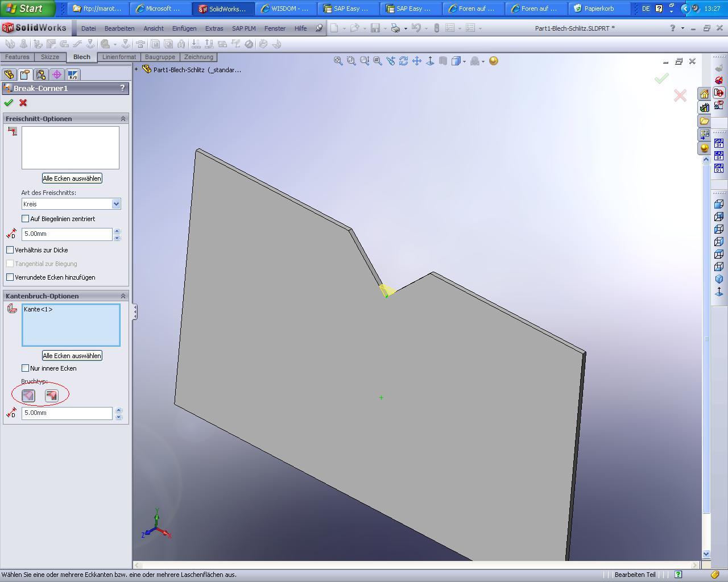Viewport: 728px width, 582px height.
Task: Toggle 'Auf Biegelinien zentriert' checkbox
Action: 25,219
